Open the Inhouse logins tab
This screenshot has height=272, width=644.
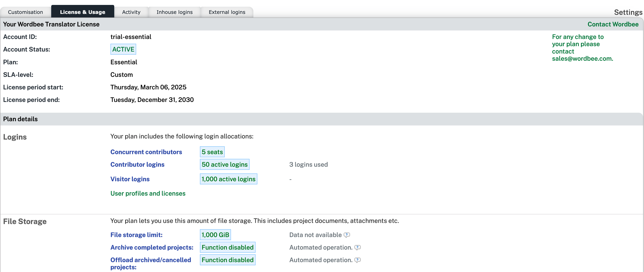coord(174,12)
